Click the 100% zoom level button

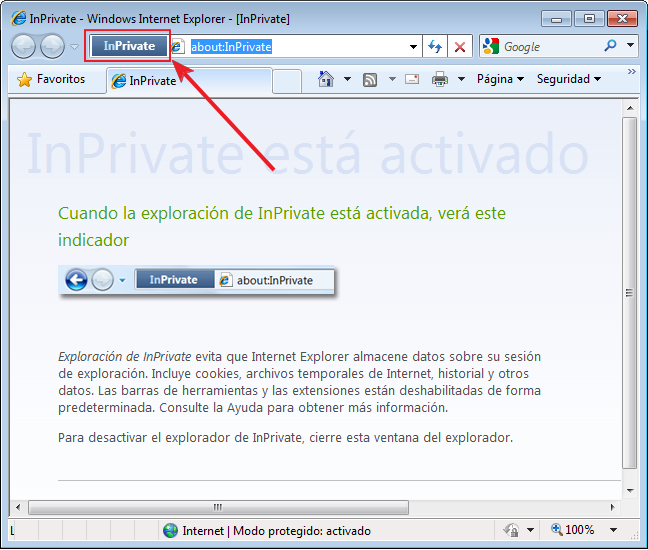(x=572, y=529)
